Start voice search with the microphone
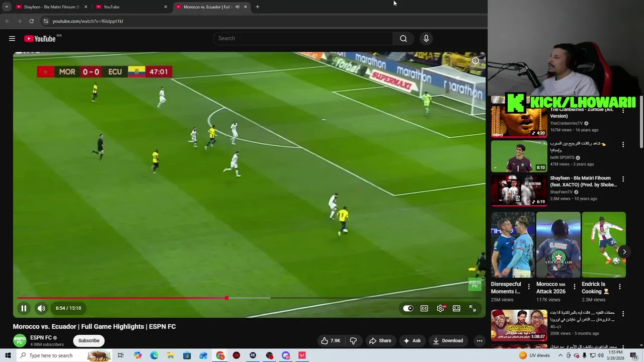The image size is (644, 362). (x=426, y=39)
